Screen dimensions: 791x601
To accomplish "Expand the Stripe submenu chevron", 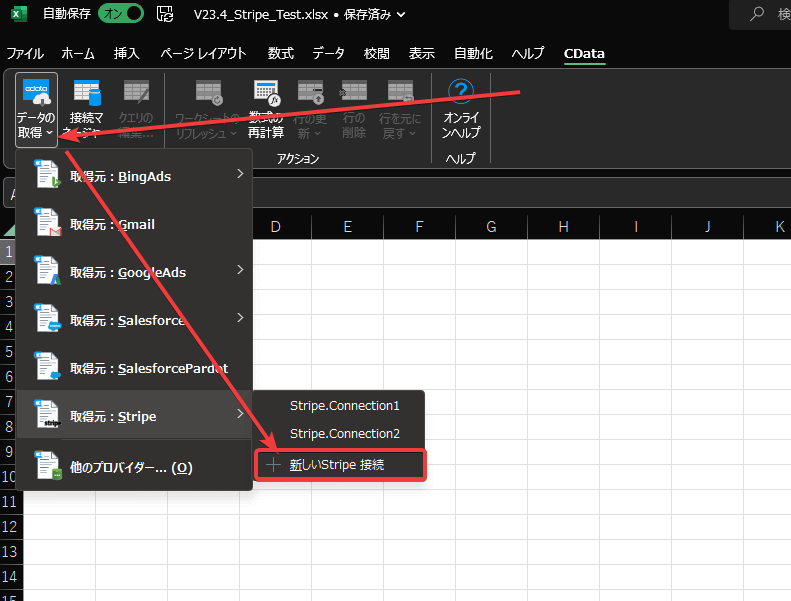I will pos(240,413).
